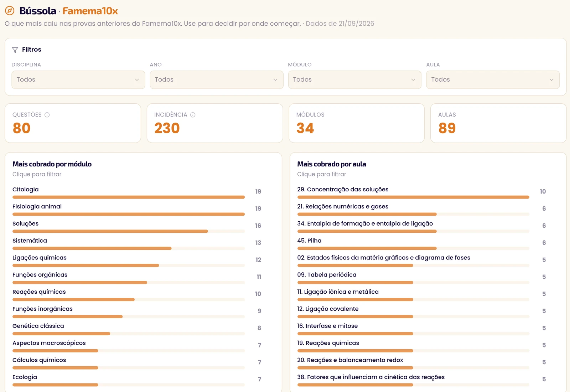Click the Módulos card value 34
Image resolution: width=570 pixels, height=392 pixels.
click(x=305, y=128)
